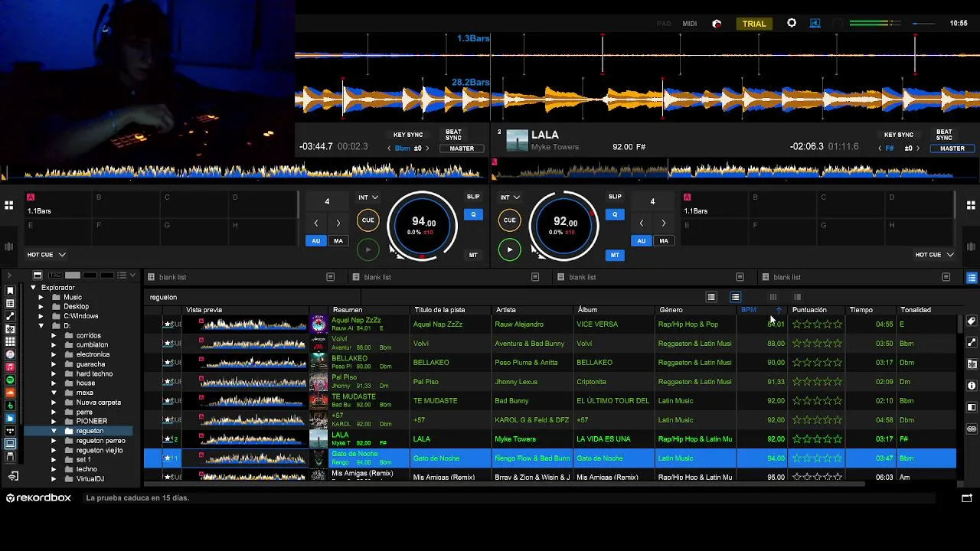Viewport: 980px width, 551px height.
Task: Click the device sync icon at sidebar bottom
Action: (x=13, y=476)
